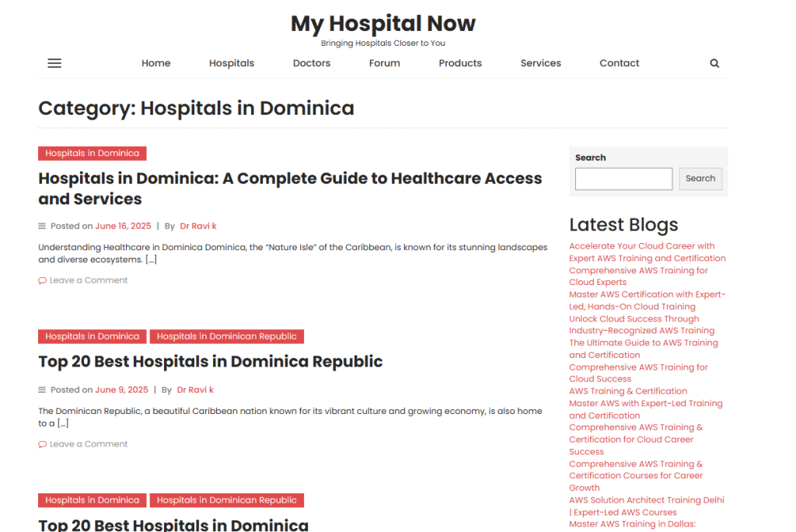Click the June 16, 2025 post date

coord(123,226)
